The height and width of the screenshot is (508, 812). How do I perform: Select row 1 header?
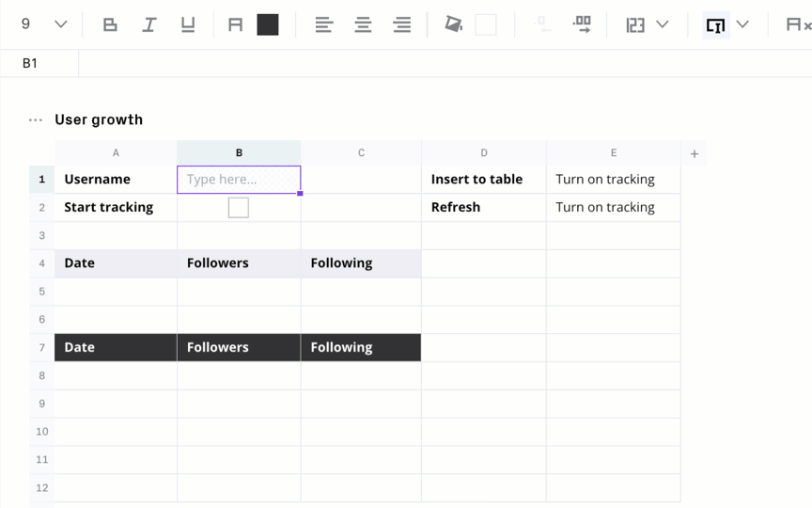point(42,180)
